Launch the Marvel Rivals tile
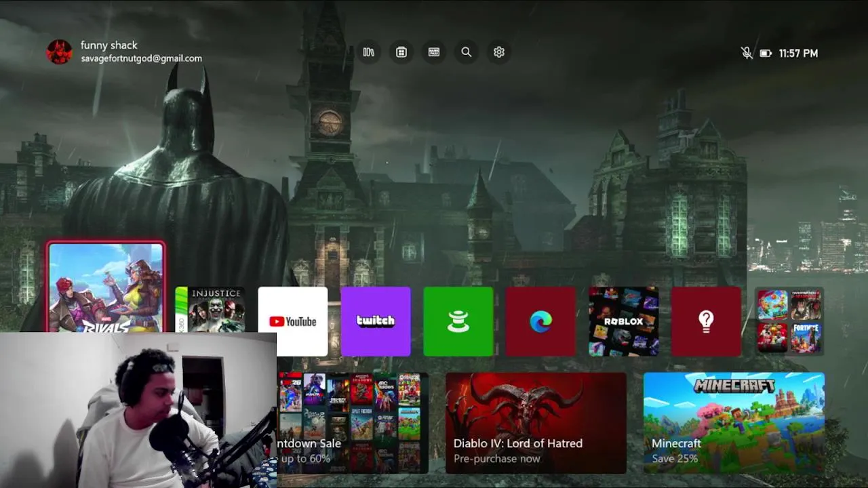The height and width of the screenshot is (488, 868). [106, 288]
